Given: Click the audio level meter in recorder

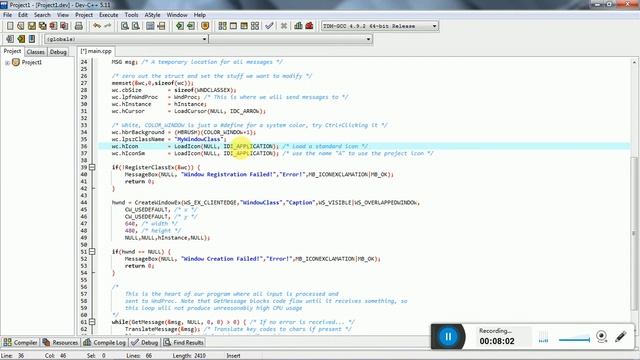Looking at the screenshot, I should coord(543,338).
